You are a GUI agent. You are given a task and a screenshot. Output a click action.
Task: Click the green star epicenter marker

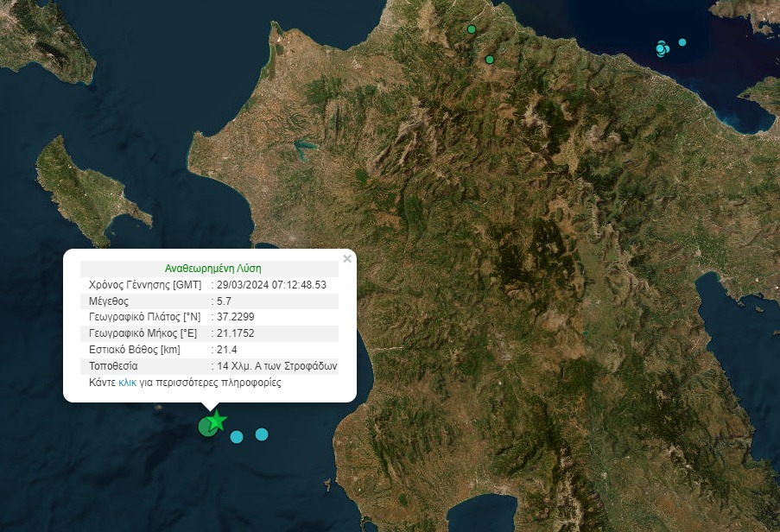pyautogui.click(x=218, y=421)
